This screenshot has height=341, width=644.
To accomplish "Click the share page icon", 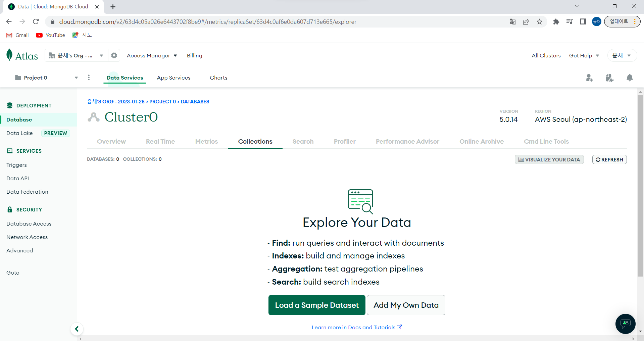I will tap(526, 22).
